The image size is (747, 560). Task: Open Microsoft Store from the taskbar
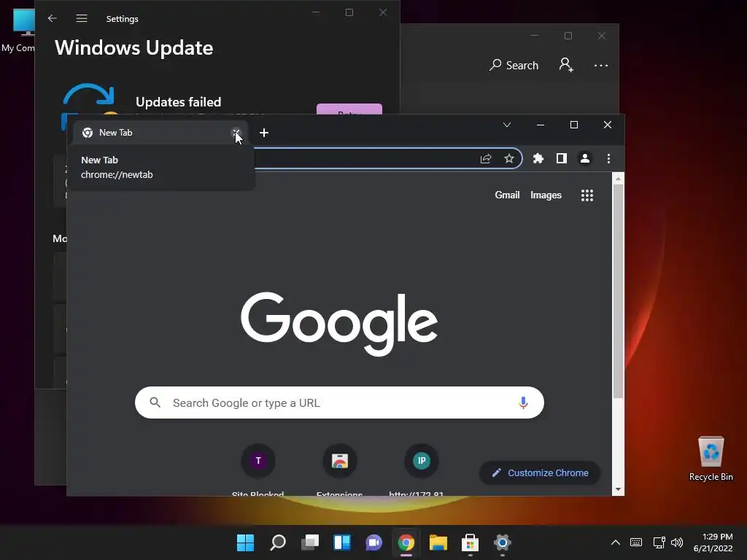click(x=471, y=542)
